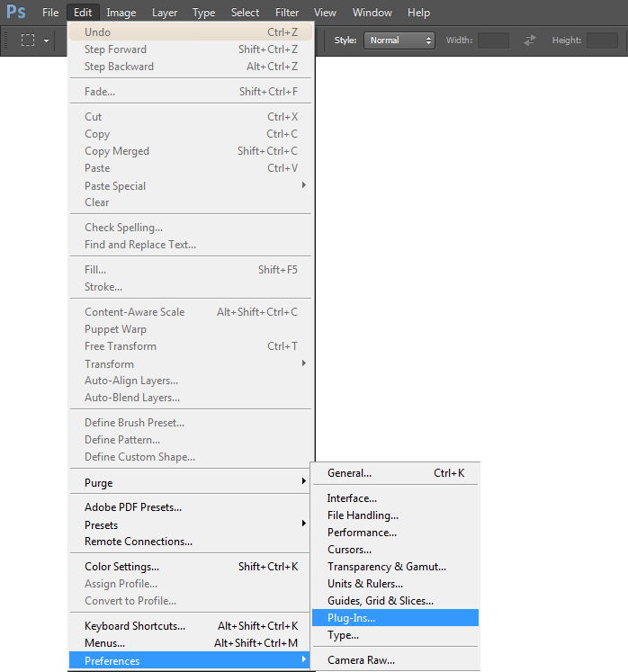Open General... preferences
The height and width of the screenshot is (672, 628).
pyautogui.click(x=395, y=473)
